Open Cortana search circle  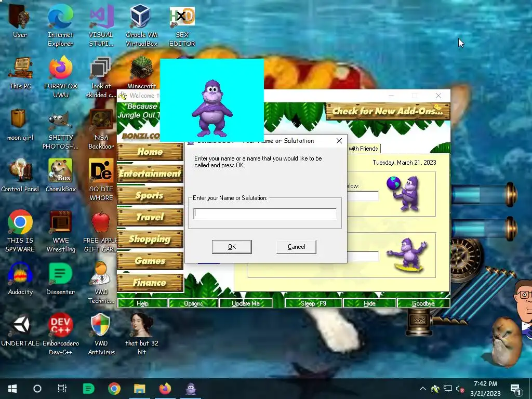pyautogui.click(x=37, y=389)
